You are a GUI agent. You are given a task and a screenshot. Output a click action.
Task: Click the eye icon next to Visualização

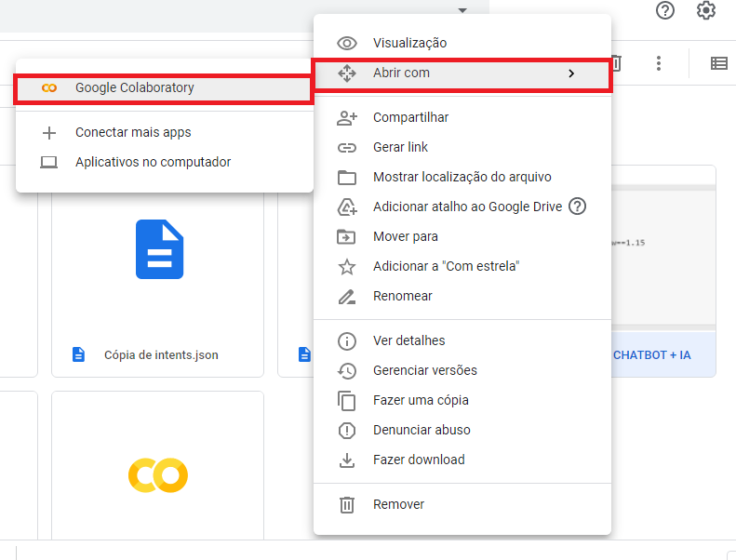click(x=347, y=43)
